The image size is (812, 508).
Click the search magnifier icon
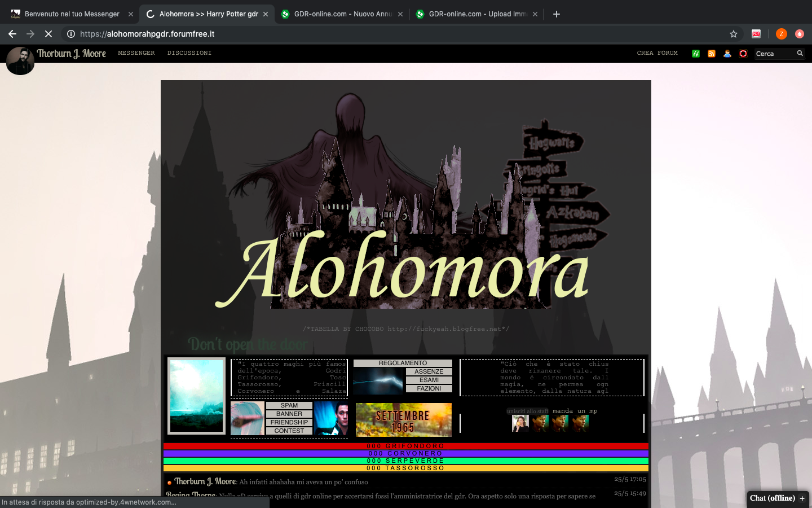(800, 53)
